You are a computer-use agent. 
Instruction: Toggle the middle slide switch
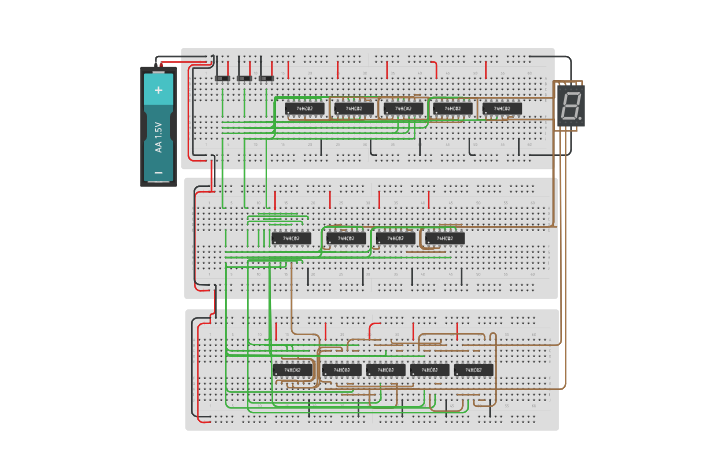click(x=244, y=78)
